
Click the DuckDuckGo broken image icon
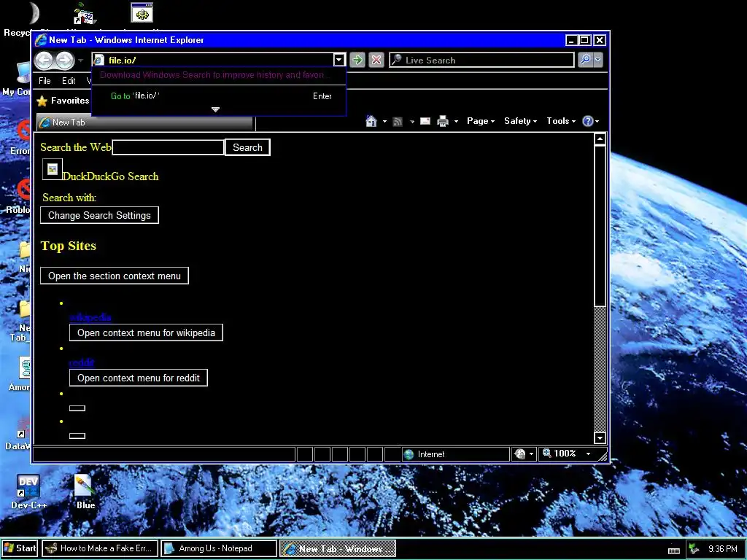tap(53, 169)
